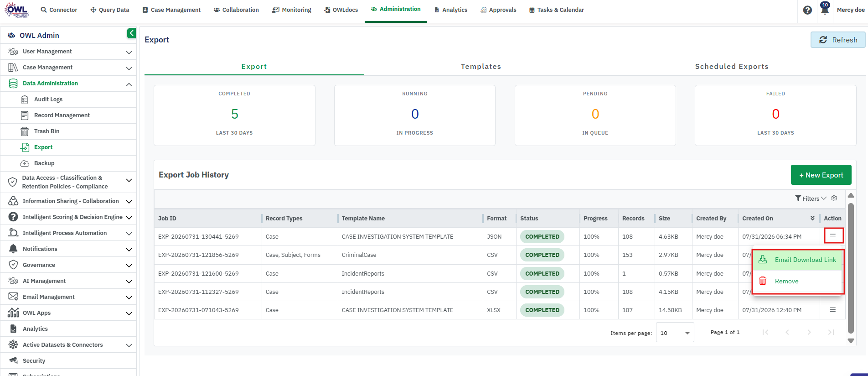Open the Filters dropdown
868x376 pixels.
811,198
